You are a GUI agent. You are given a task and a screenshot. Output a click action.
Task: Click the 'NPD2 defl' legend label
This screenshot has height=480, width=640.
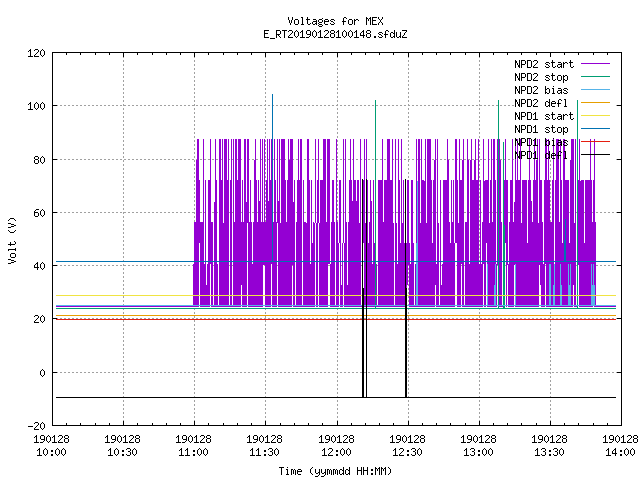541,103
